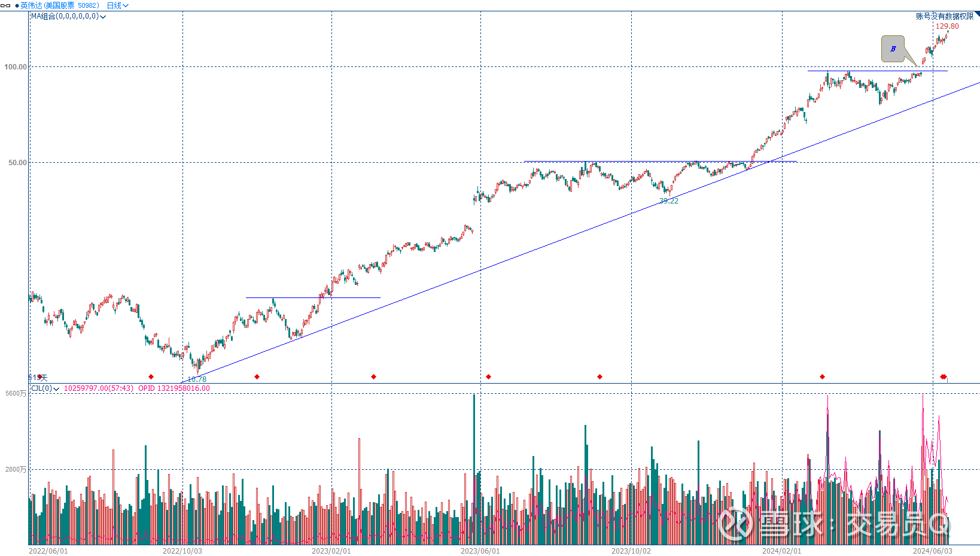Click red diamond just after 2023/06/01 gridline
The image size is (980, 556).
[x=489, y=376]
